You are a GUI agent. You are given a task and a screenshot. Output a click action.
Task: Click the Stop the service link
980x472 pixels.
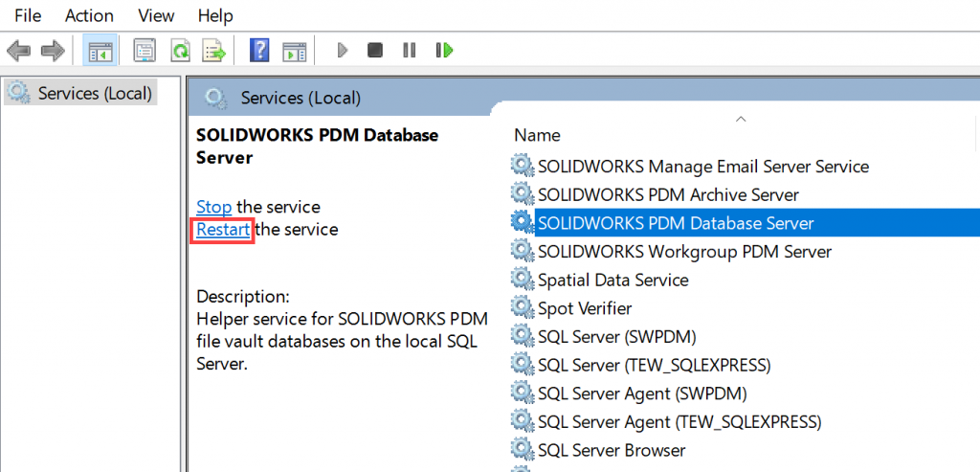pyautogui.click(x=213, y=207)
